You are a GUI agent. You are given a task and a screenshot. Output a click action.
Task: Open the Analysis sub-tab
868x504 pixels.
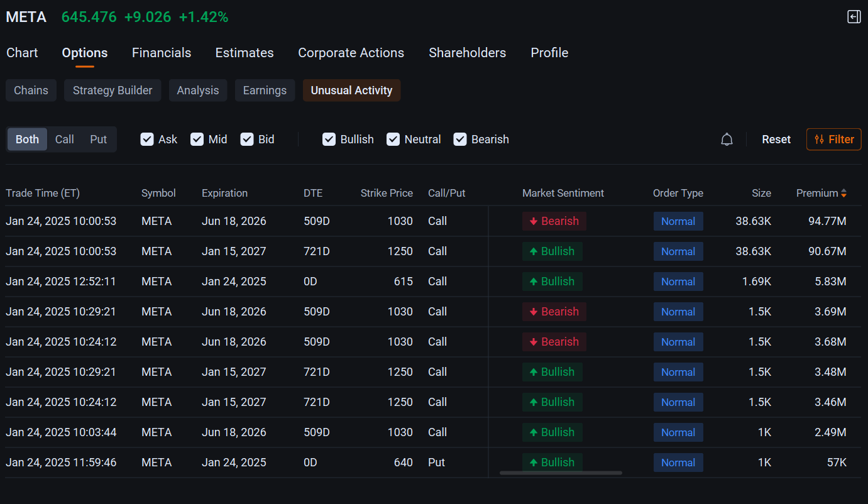(x=198, y=90)
